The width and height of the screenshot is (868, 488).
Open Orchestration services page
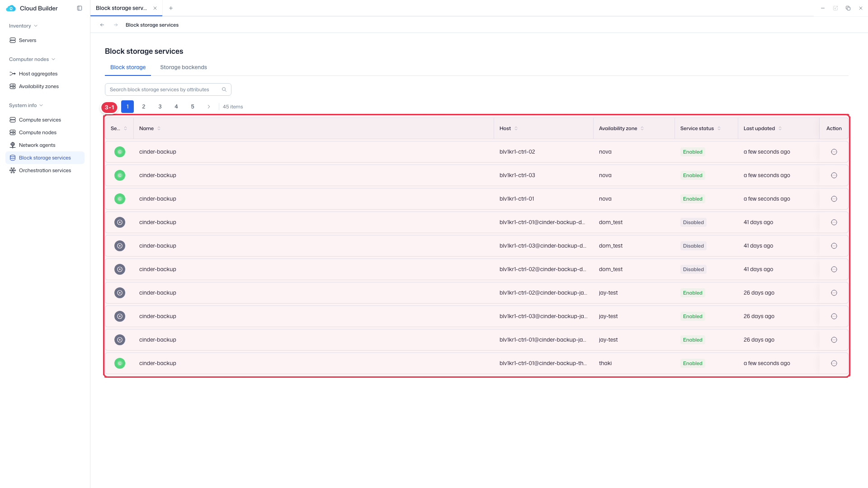point(45,170)
